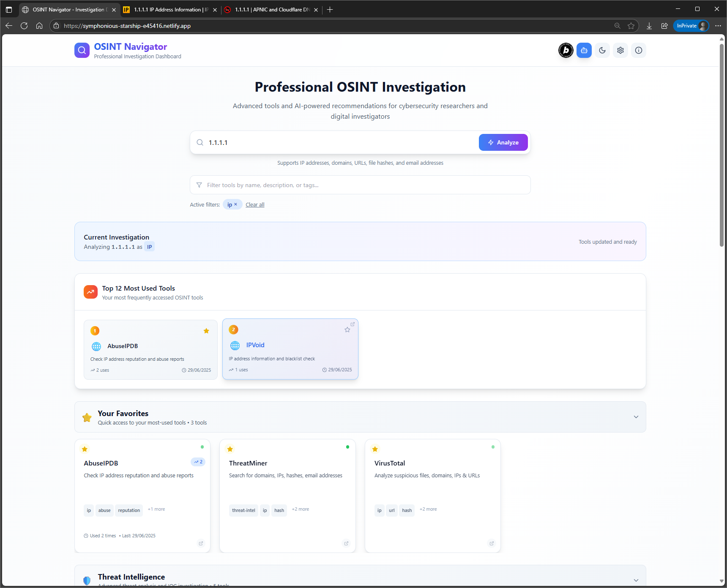Screen dimensions: 727x588
Task: Unfavorite the VirusTotal card star
Action: tap(375, 449)
